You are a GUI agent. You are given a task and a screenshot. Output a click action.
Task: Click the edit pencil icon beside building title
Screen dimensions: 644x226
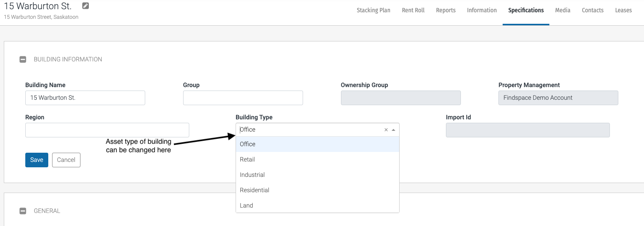[x=85, y=6]
